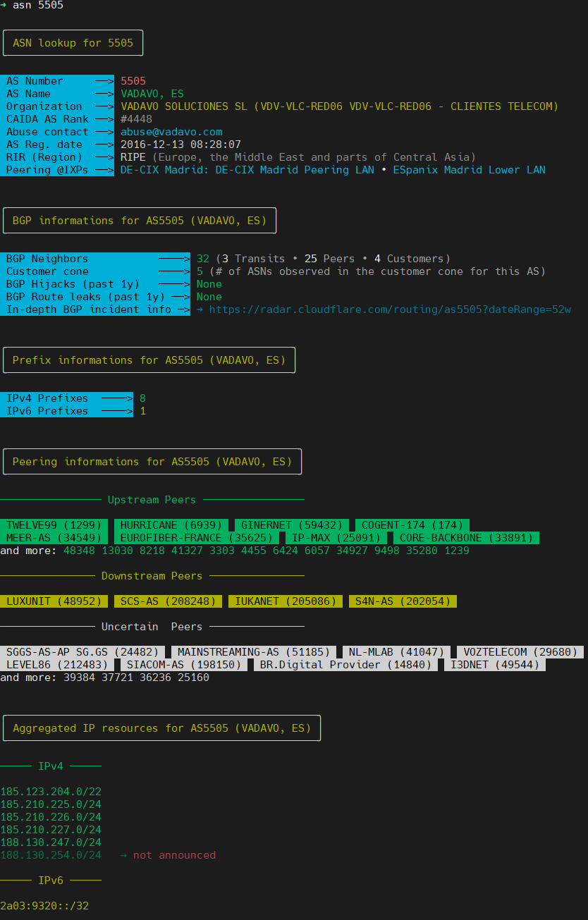Click the Uncertain Peers section heading
Screen dimensions: 588x920
(x=152, y=627)
